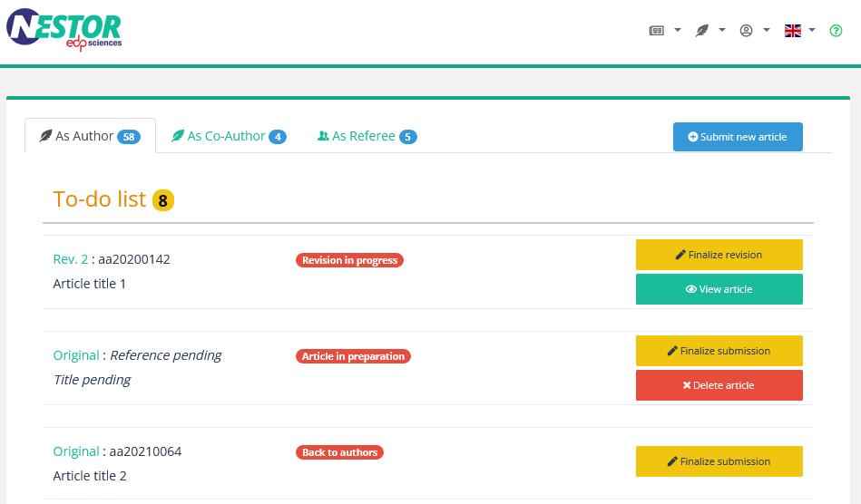Click the text Article title 2
Image resolution: width=861 pixels, height=504 pixels.
[90, 476]
